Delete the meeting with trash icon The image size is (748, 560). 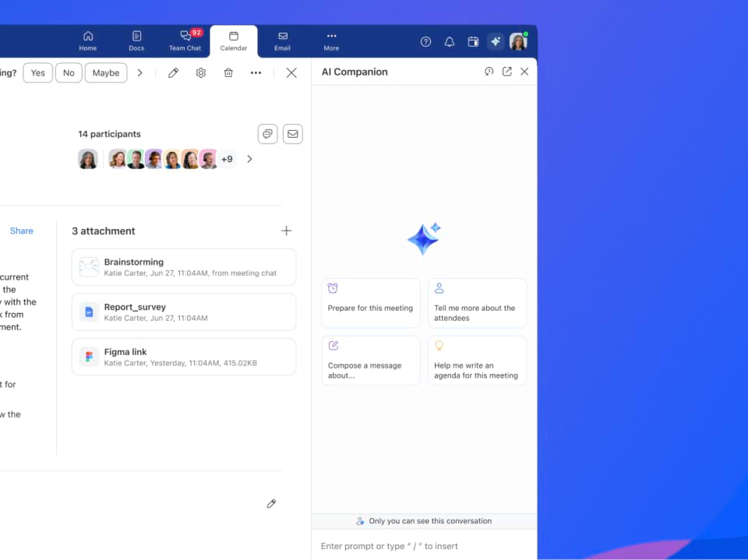(228, 72)
